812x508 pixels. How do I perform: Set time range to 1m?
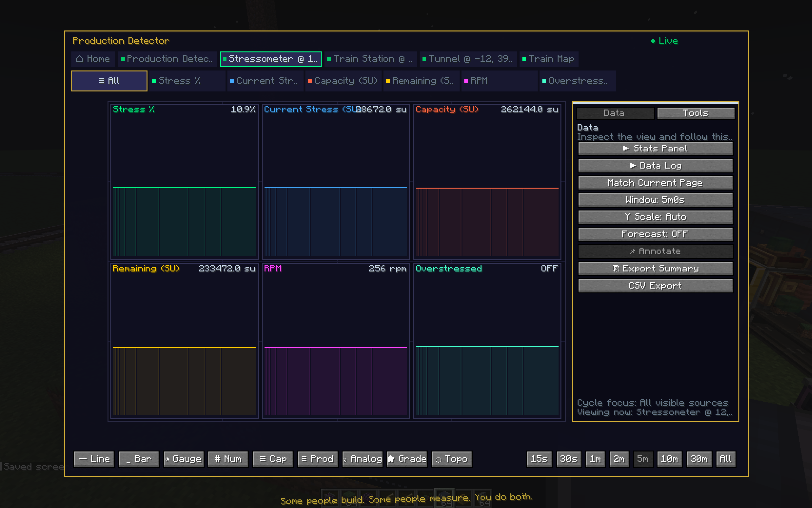click(596, 459)
